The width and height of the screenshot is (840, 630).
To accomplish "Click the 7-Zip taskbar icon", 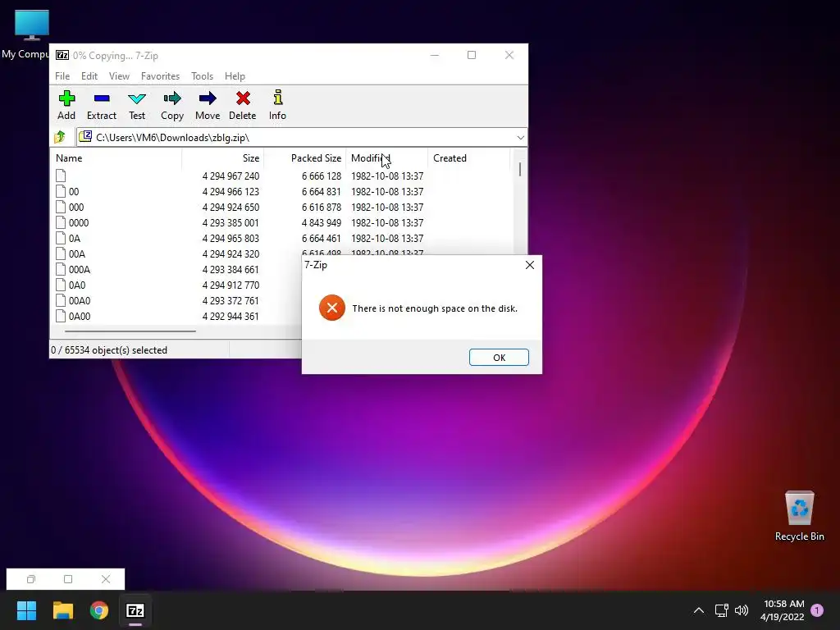I will (x=135, y=610).
